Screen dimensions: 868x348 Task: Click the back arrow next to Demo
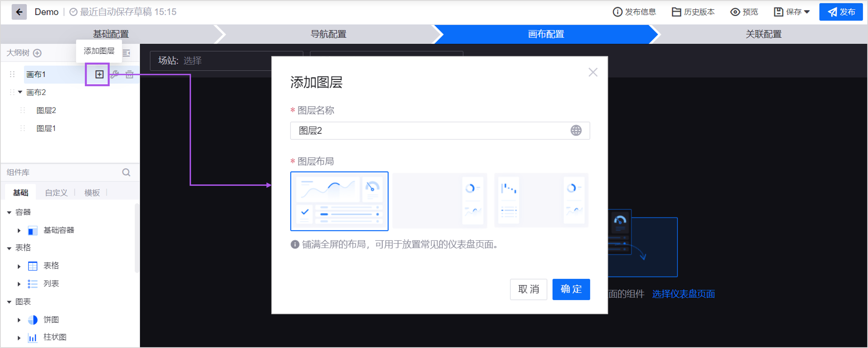coord(19,12)
